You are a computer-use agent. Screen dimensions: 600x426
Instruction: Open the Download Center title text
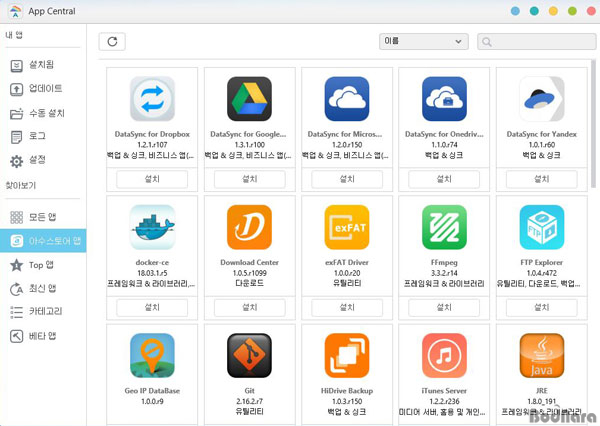pyautogui.click(x=249, y=263)
